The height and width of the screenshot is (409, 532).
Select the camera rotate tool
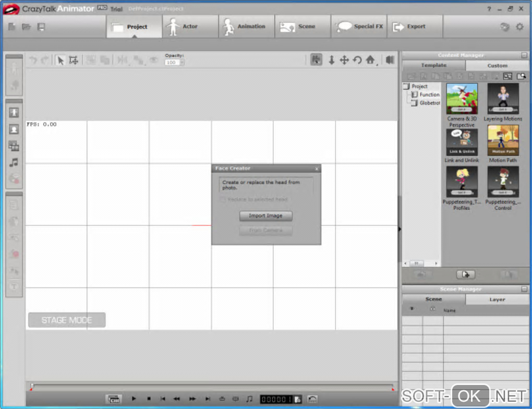click(x=357, y=60)
